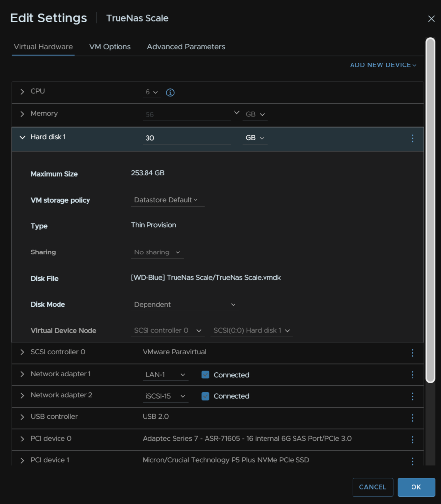This screenshot has width=441, height=504.
Task: Click the vertical scrollbar thumb
Action: tap(430, 210)
